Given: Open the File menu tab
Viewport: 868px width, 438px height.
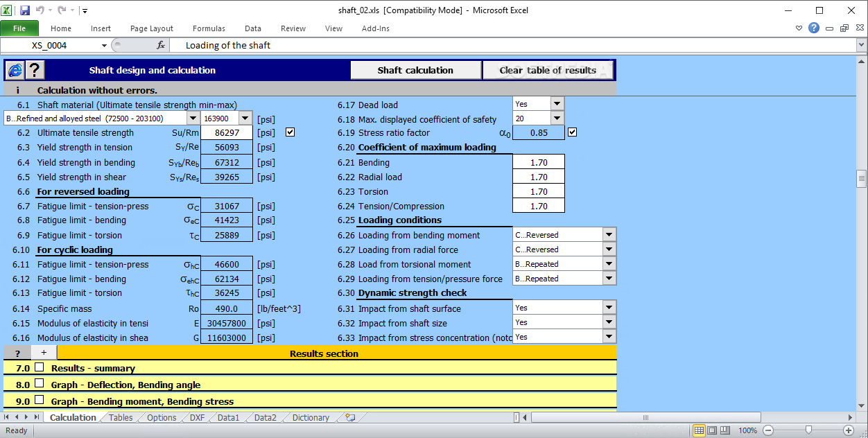Looking at the screenshot, I should (19, 28).
